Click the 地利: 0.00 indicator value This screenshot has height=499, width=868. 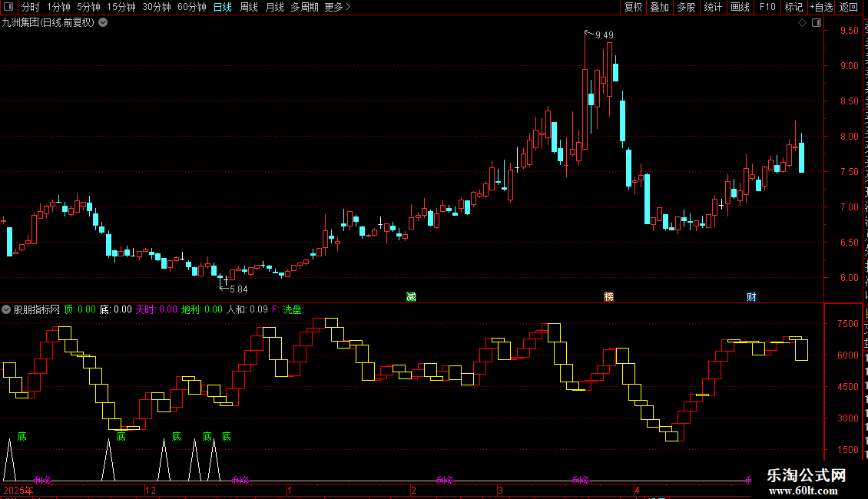[x=202, y=310]
